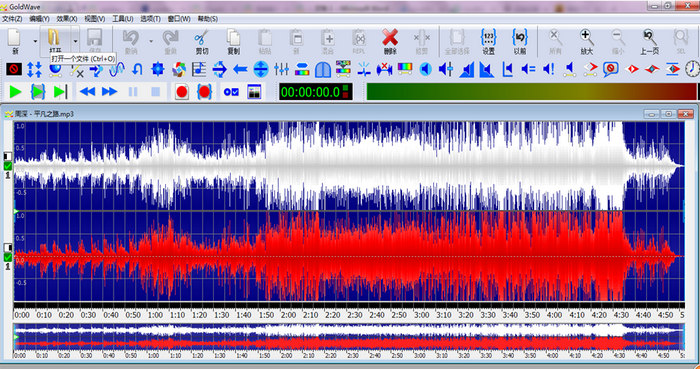Toggle the green check for the white channel
The width and height of the screenshot is (700, 369).
pos(8,166)
